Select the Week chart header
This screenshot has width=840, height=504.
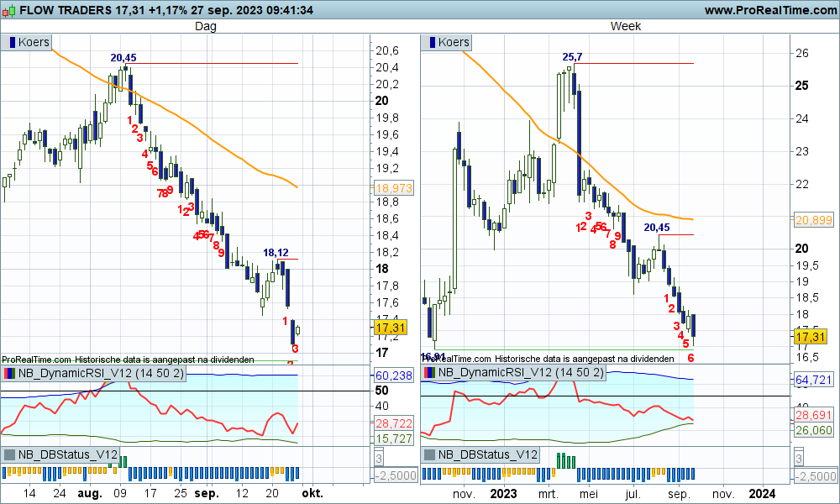[x=626, y=26]
